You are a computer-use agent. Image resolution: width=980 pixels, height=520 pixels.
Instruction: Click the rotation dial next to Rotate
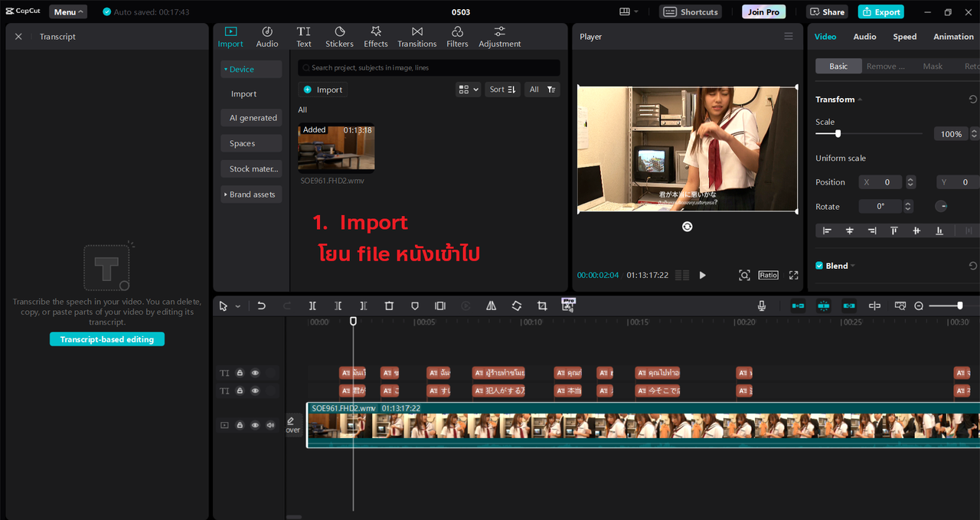[x=942, y=206]
